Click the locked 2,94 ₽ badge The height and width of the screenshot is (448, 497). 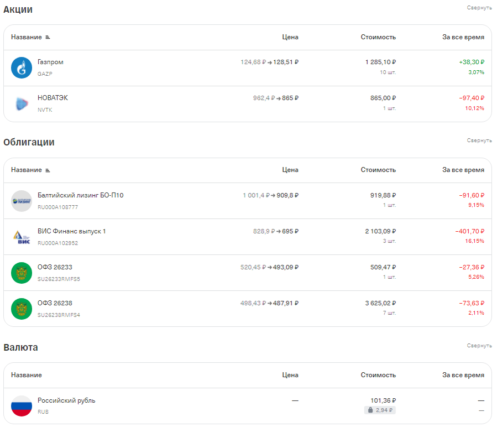380,410
